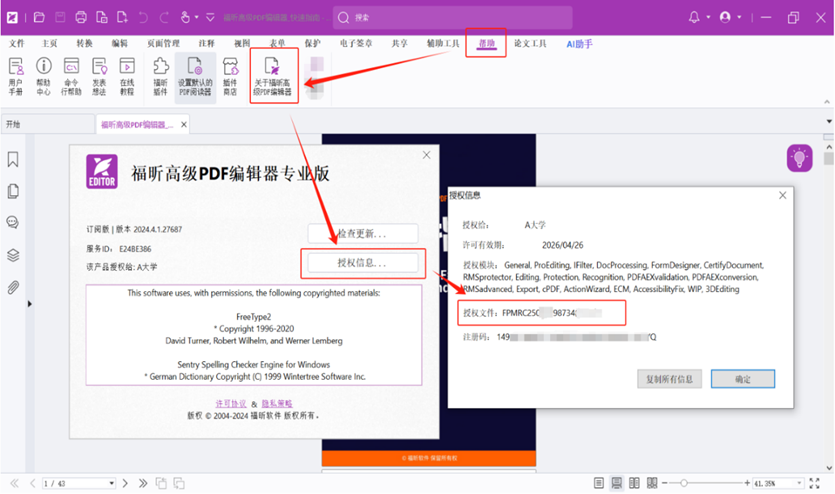Click zoom out minus button

pyautogui.click(x=665, y=483)
